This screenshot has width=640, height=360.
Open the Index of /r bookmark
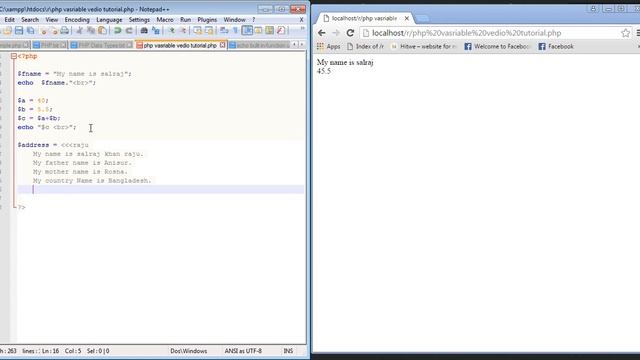[x=365, y=47]
